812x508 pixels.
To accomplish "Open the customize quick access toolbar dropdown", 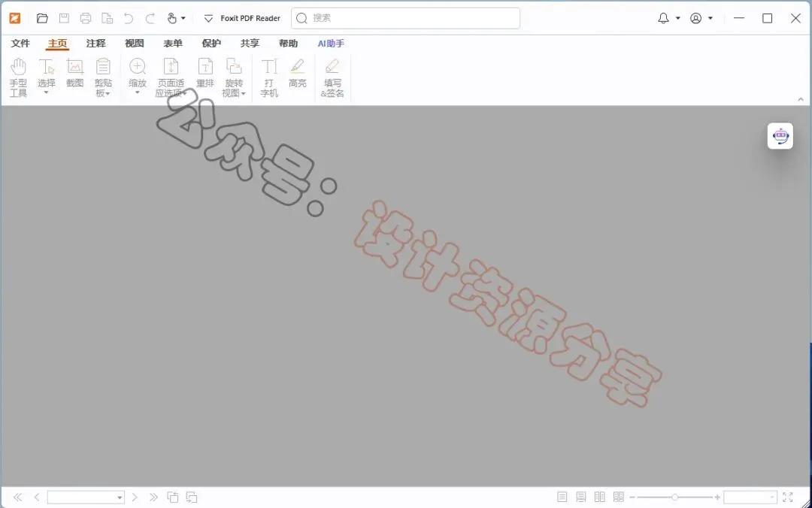I will (x=208, y=19).
